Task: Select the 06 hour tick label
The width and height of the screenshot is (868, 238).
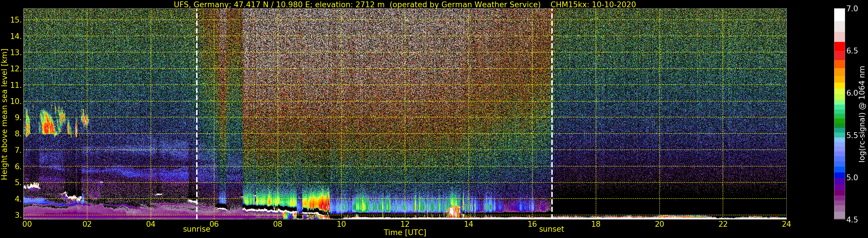Action: click(214, 224)
